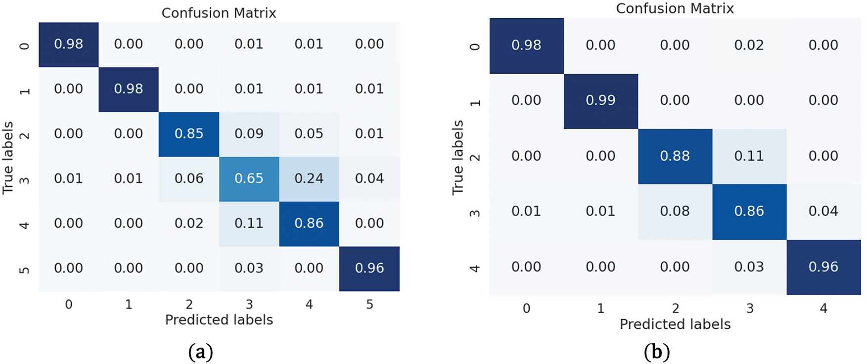This screenshot has width=868, height=364.
Task: Click the (b) subfigure caption
Action: (657, 352)
